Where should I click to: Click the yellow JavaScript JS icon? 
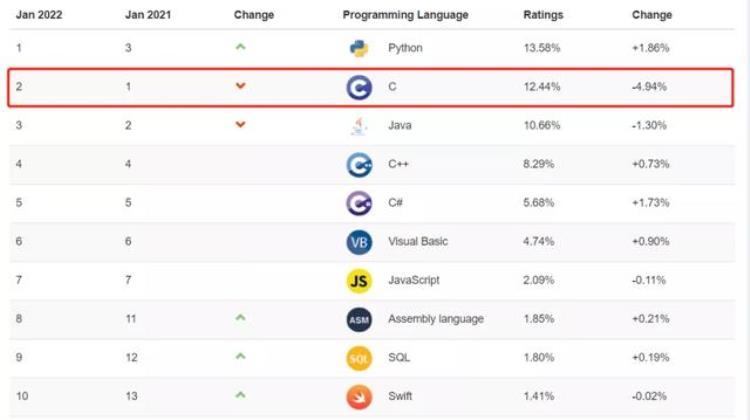(x=359, y=281)
